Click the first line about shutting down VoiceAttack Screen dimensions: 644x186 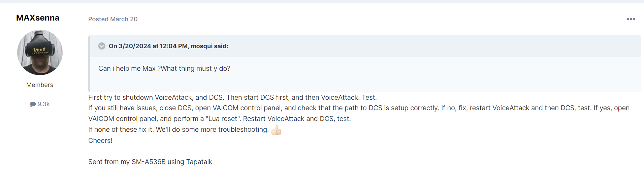[x=232, y=97]
